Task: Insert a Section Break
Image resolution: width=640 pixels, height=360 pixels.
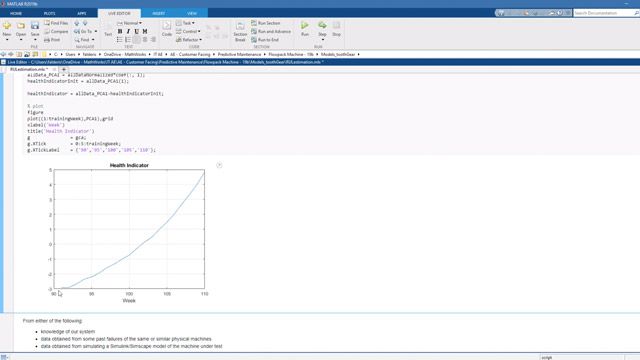Action: pos(240,31)
